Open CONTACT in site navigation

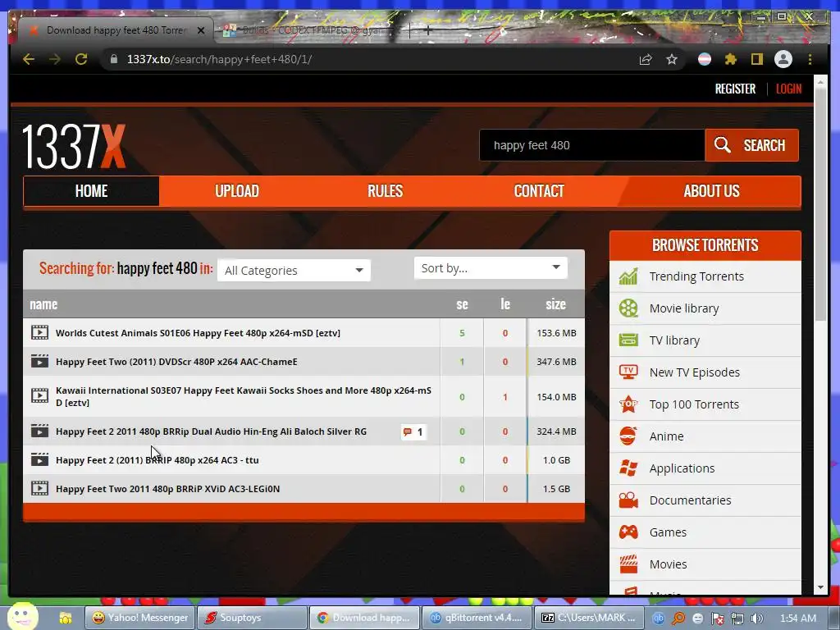[x=539, y=190]
